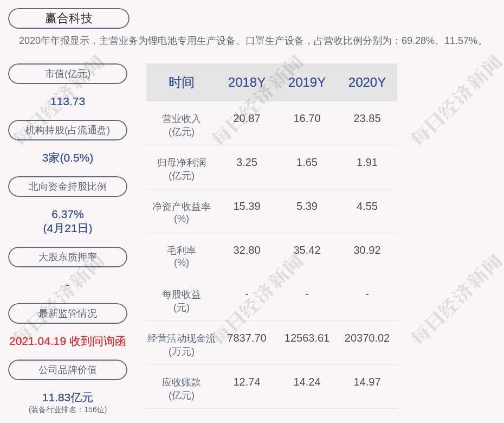Click the 6.37% northbound holding value
Viewport: 504px width, 423px height.
[68, 214]
